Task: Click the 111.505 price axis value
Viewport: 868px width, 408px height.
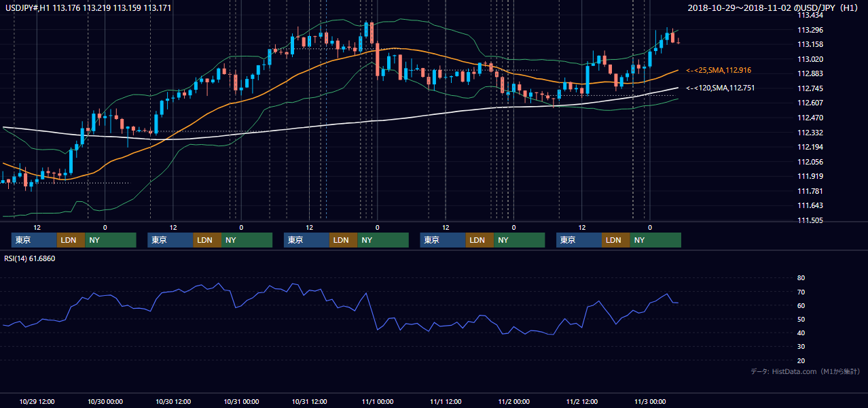Action: pyautogui.click(x=810, y=220)
